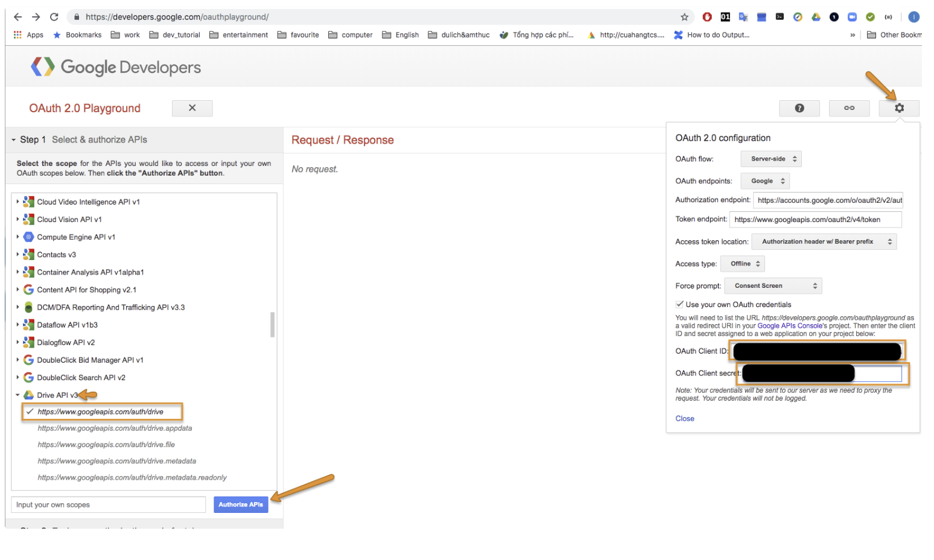
Task: Uncheck Use your own OAuth credentials
Action: (679, 304)
